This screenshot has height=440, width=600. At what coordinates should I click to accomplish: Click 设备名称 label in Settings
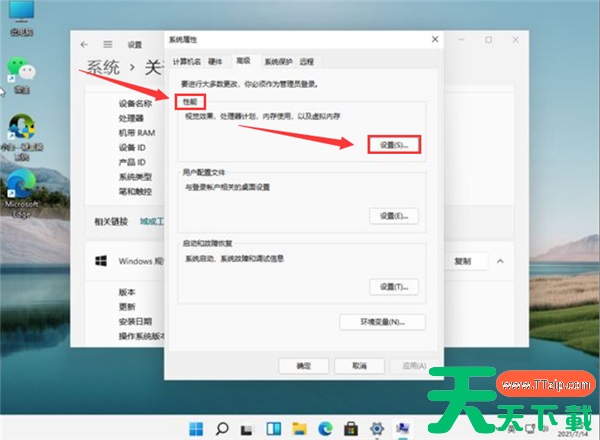tap(135, 103)
